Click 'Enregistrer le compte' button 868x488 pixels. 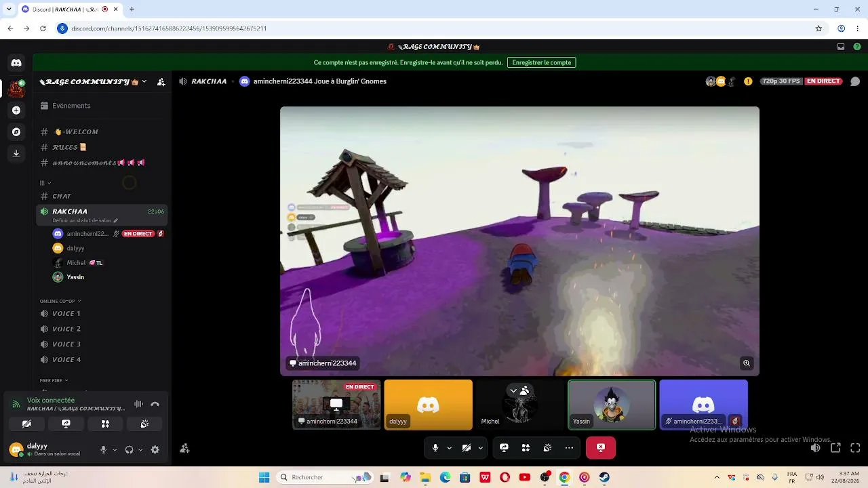[542, 62]
